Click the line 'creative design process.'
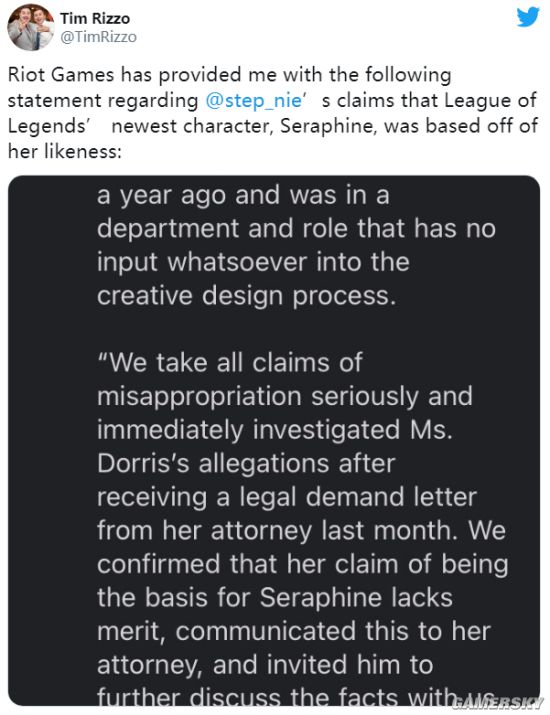This screenshot has height=715, width=550. point(246,296)
